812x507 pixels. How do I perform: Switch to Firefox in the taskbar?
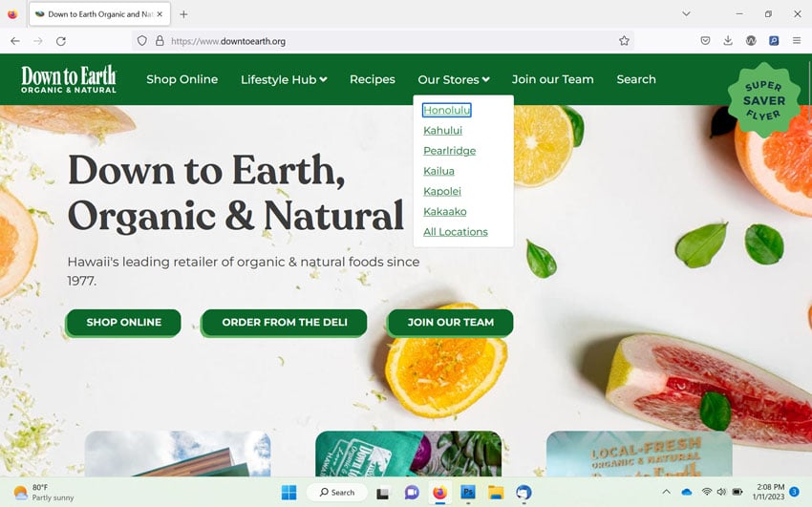pos(439,493)
